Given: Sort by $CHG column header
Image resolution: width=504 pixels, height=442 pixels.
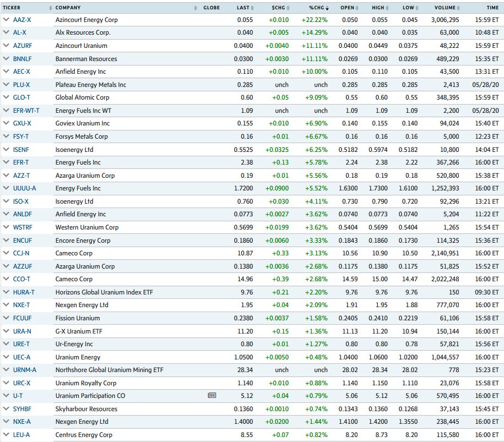Looking at the screenshot, I should tap(280, 8).
